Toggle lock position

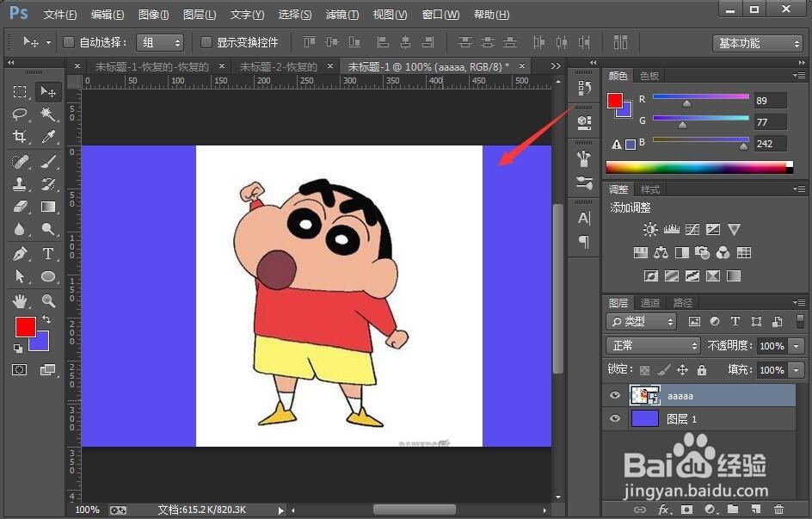[x=682, y=370]
